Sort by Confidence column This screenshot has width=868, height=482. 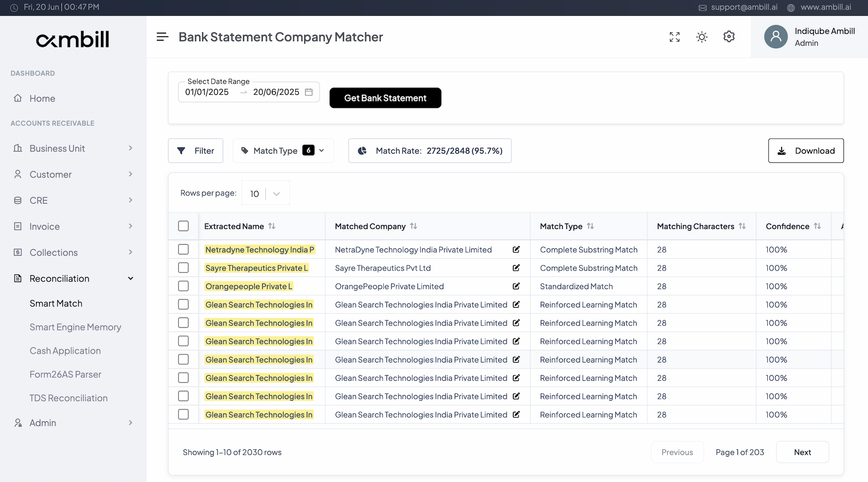818,226
